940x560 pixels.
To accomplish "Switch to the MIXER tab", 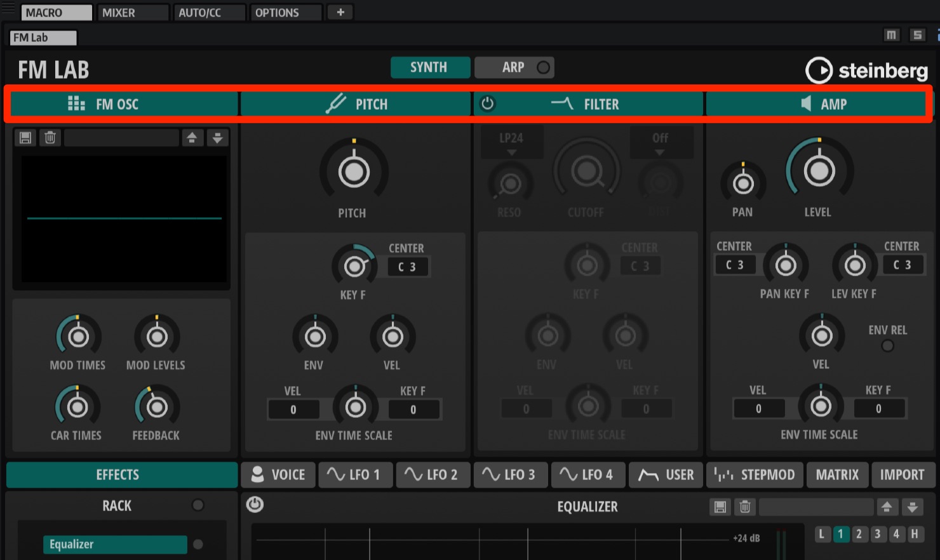I will pyautogui.click(x=131, y=13).
